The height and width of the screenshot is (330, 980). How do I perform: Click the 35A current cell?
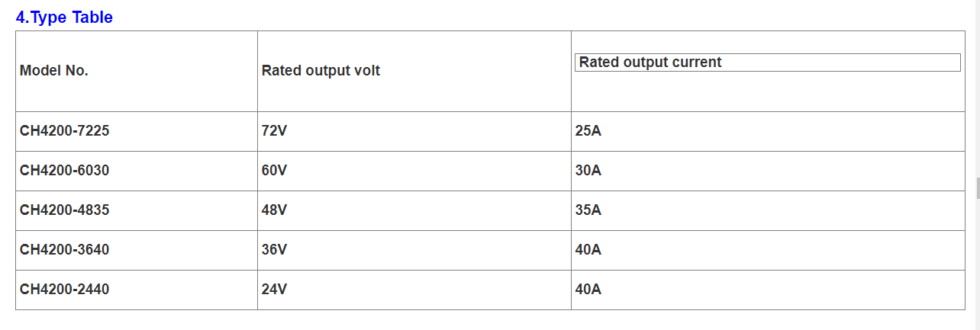[x=768, y=210]
